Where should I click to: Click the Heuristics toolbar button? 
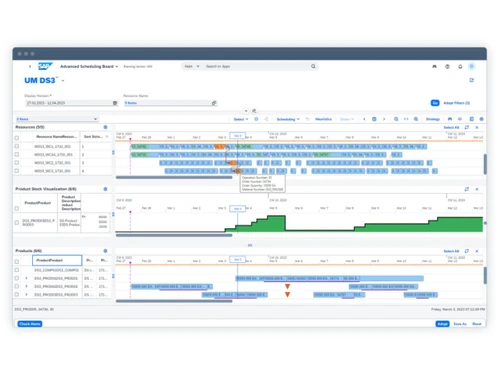(323, 119)
